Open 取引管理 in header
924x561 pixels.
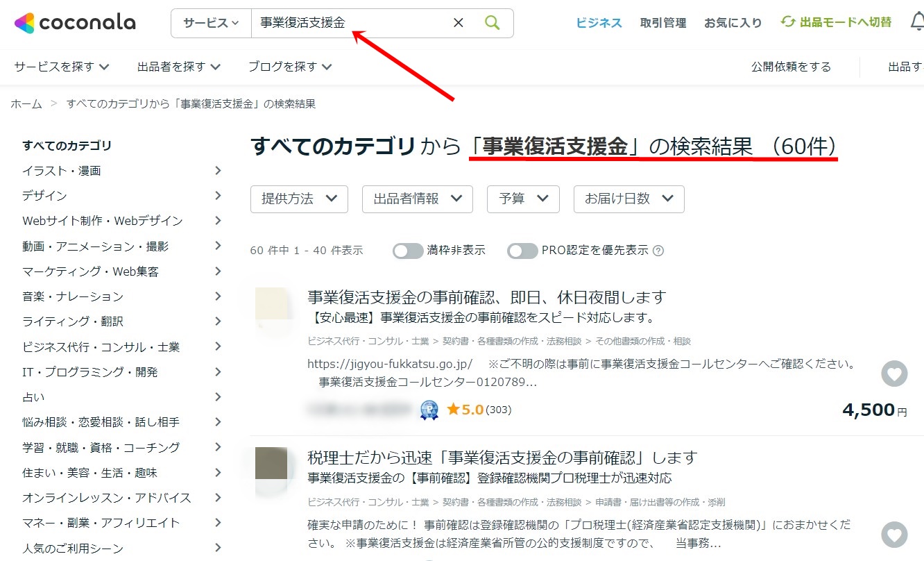(x=663, y=23)
